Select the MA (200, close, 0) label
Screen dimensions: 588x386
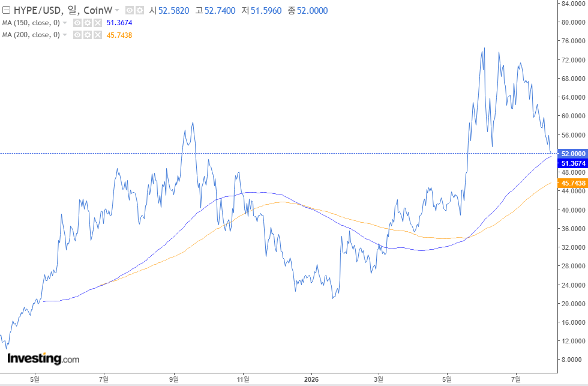click(x=31, y=35)
